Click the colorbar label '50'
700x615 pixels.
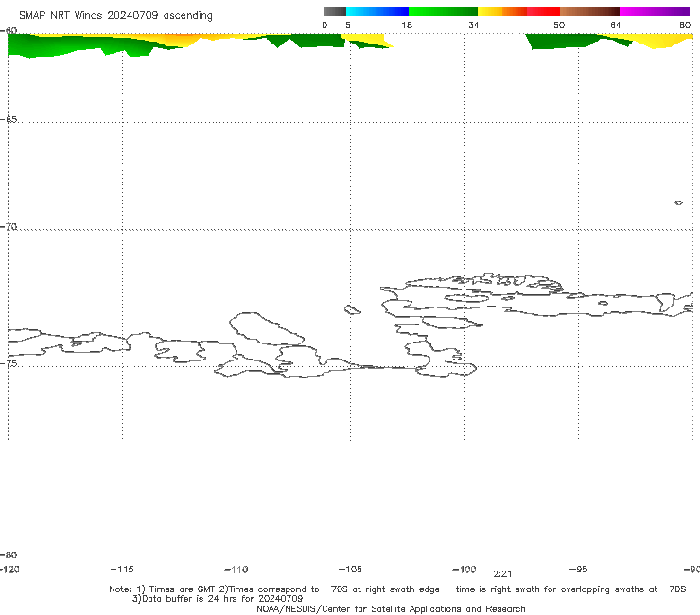point(559,25)
